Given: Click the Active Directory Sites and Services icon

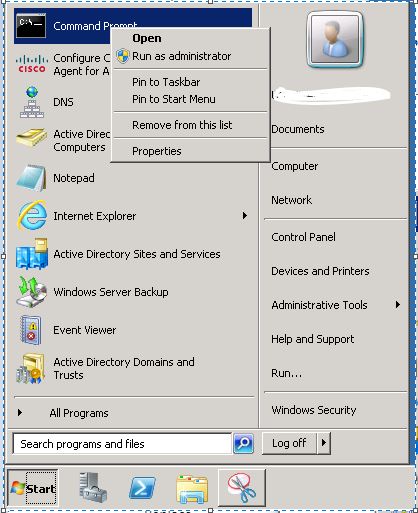Looking at the screenshot, I should [x=32, y=254].
